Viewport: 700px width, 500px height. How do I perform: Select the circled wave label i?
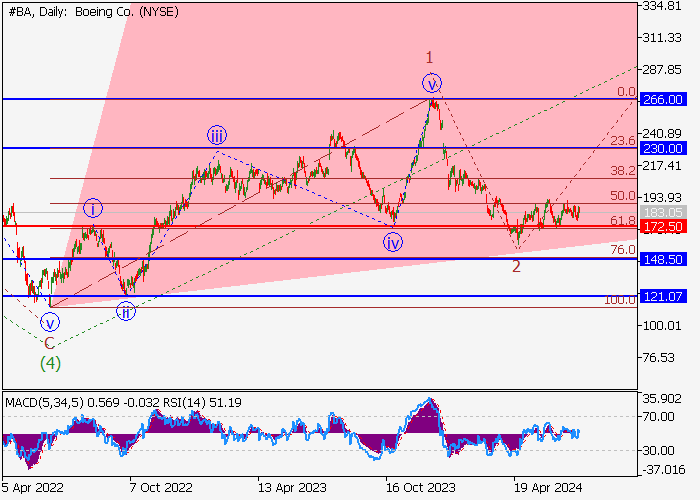93,208
